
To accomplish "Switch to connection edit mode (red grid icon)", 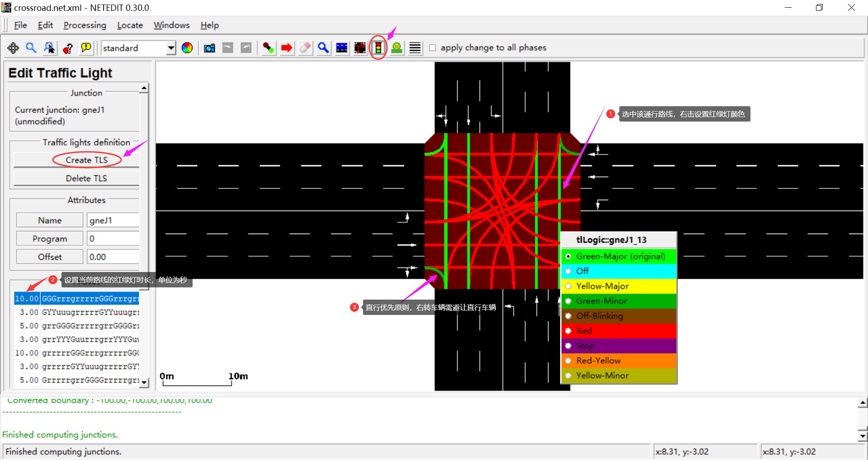I will coord(360,47).
